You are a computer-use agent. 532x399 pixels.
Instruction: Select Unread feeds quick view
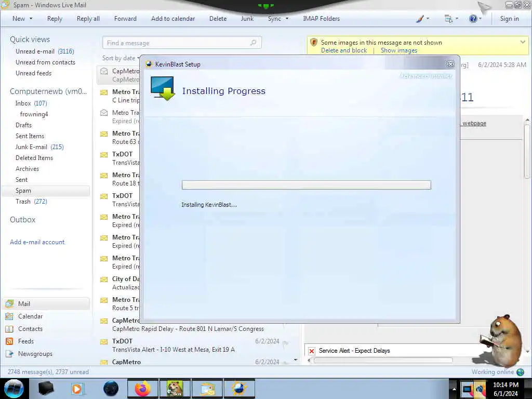tap(34, 73)
